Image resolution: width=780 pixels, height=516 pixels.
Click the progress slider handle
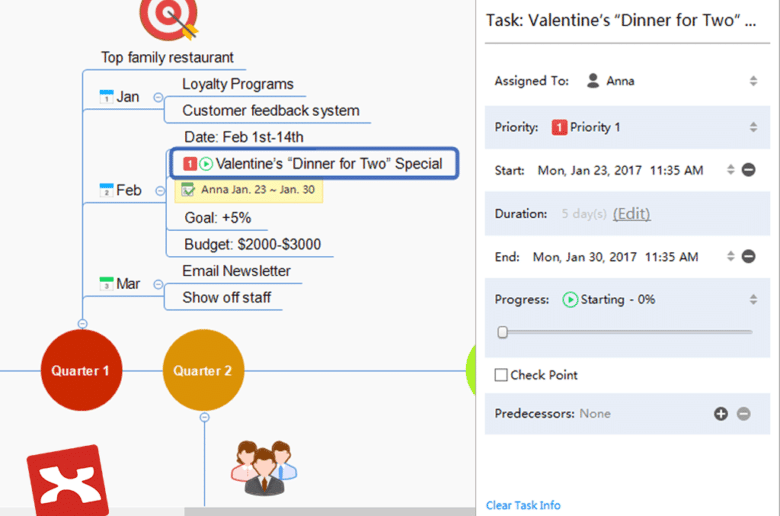(502, 332)
